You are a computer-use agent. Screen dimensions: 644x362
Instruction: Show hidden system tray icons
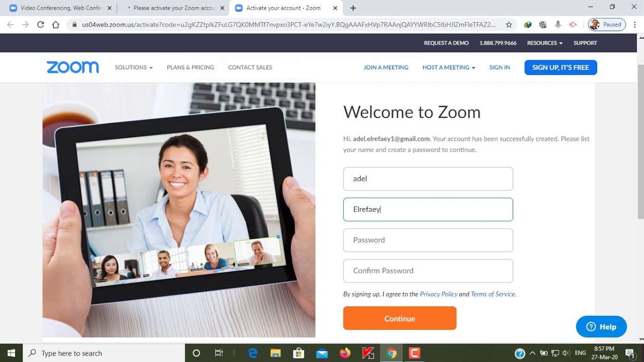[533, 353]
